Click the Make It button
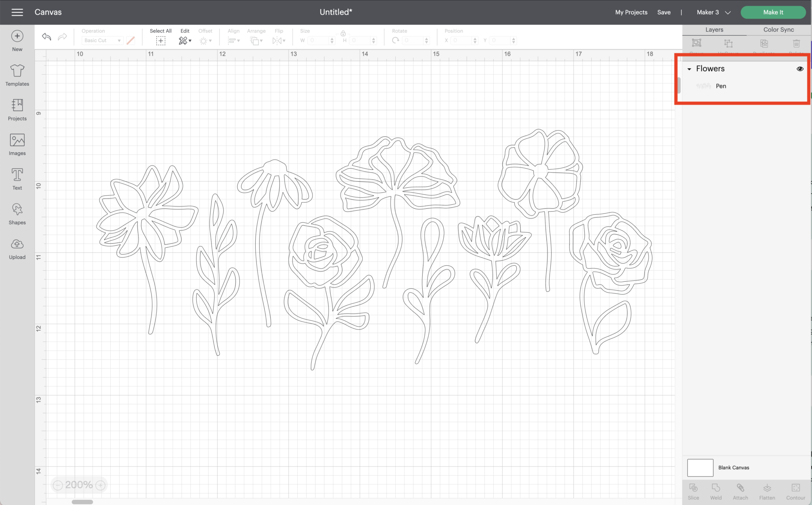Screen dimensions: 812x505 pyautogui.click(x=772, y=12)
